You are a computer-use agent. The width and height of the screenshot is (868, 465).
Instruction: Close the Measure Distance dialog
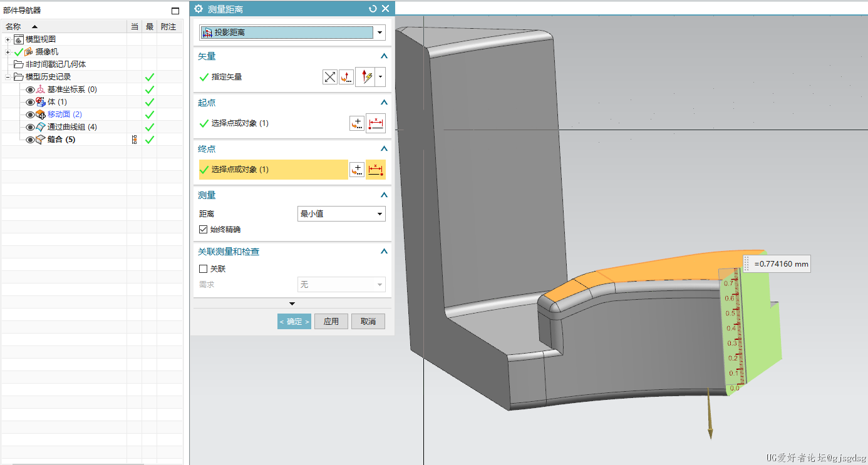[385, 9]
